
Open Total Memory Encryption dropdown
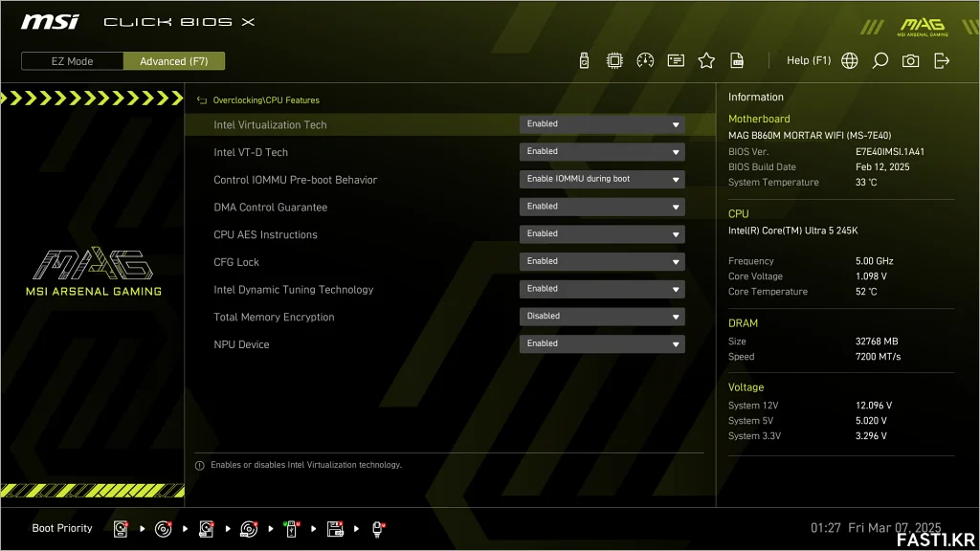(x=602, y=317)
